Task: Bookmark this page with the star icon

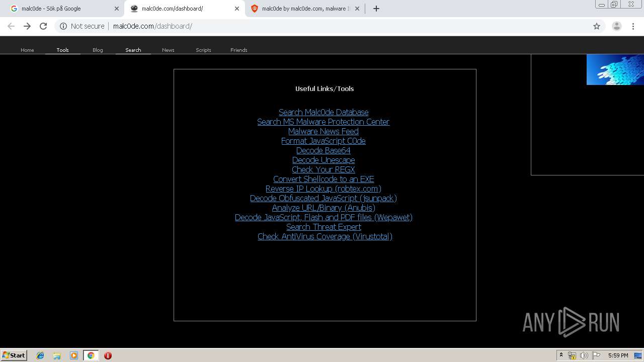Action: [x=597, y=26]
